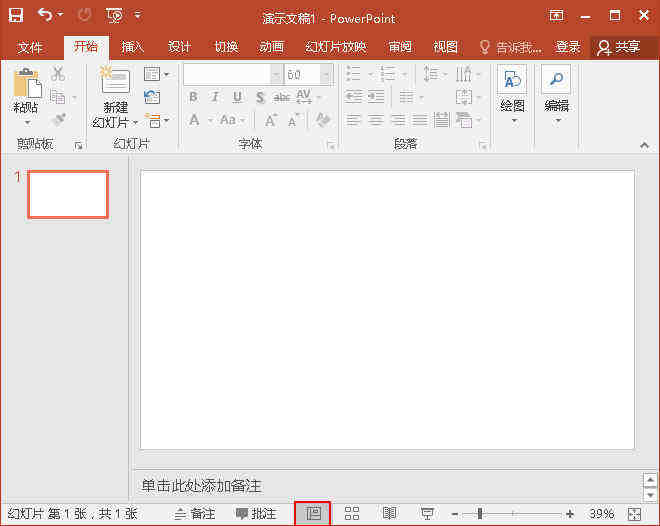
Task: Click the 粘贴 paste icon
Action: coord(27,83)
